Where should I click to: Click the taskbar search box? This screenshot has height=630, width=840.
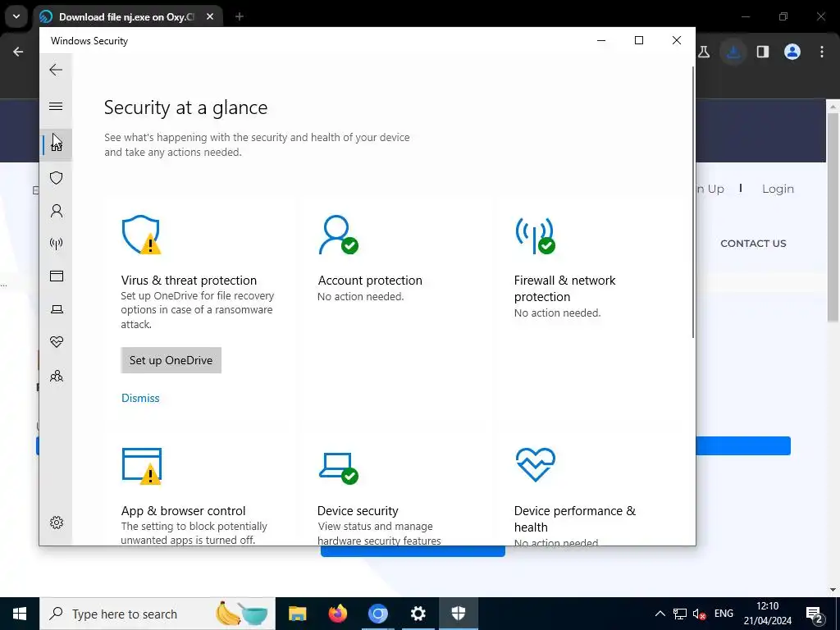click(x=157, y=614)
